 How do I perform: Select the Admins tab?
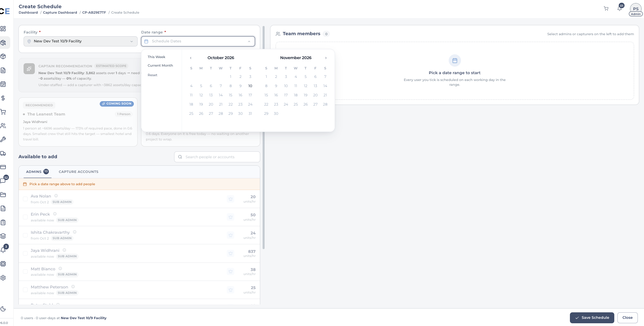click(37, 172)
